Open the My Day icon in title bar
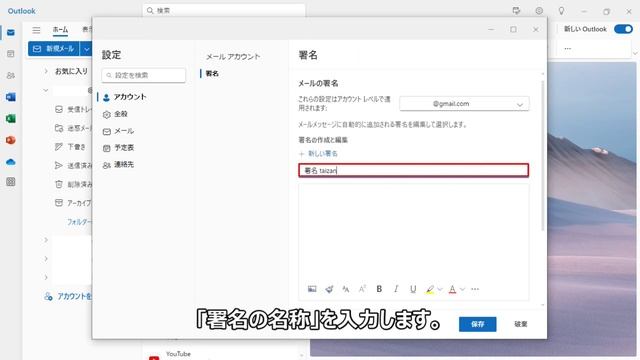This screenshot has height=360, width=640. coord(516,11)
